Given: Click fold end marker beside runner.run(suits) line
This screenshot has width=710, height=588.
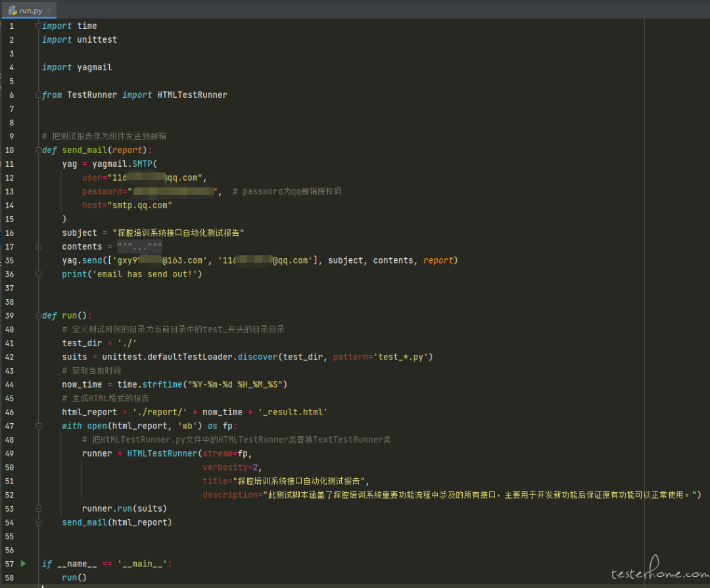Looking at the screenshot, I should (39, 509).
